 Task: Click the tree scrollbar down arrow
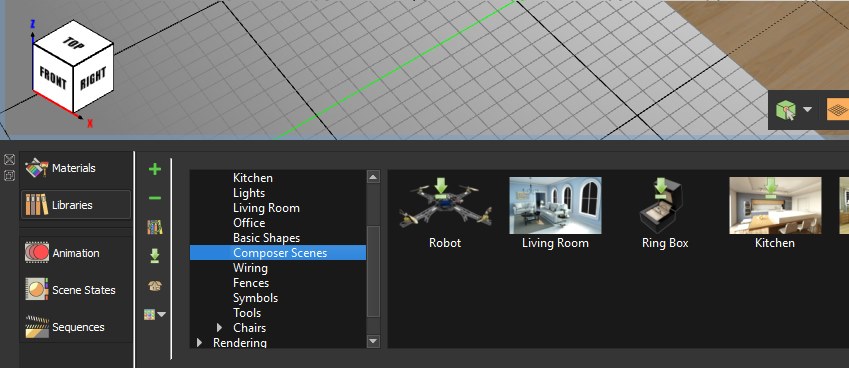click(x=373, y=341)
